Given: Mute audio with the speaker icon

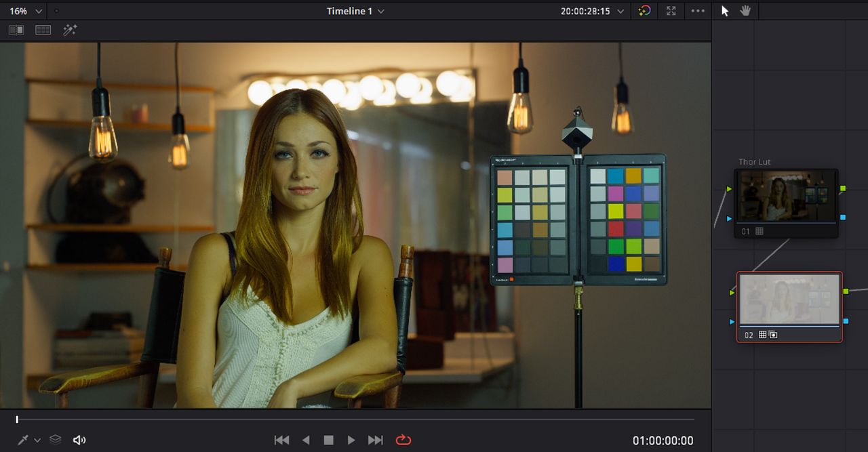Looking at the screenshot, I should (x=79, y=440).
